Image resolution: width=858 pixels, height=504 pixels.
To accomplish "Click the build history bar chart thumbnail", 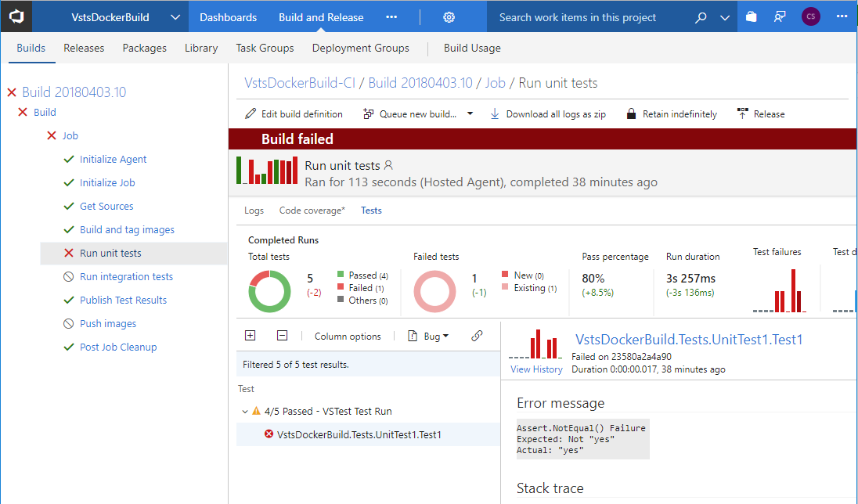I will coord(267,170).
